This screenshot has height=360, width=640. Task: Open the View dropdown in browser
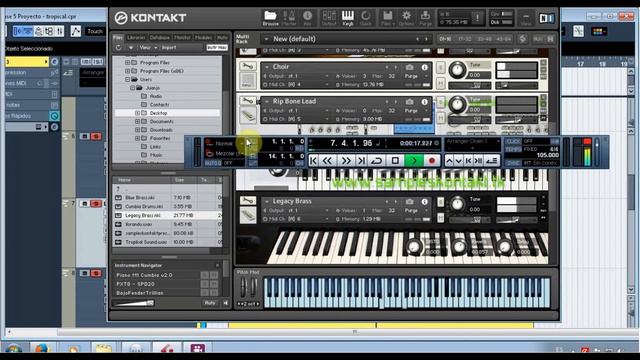tap(148, 48)
